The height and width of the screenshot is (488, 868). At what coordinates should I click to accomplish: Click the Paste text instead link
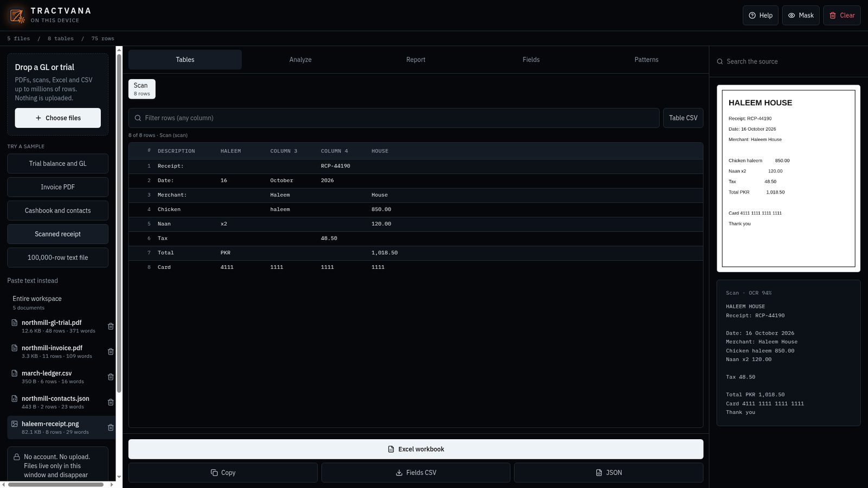point(33,281)
